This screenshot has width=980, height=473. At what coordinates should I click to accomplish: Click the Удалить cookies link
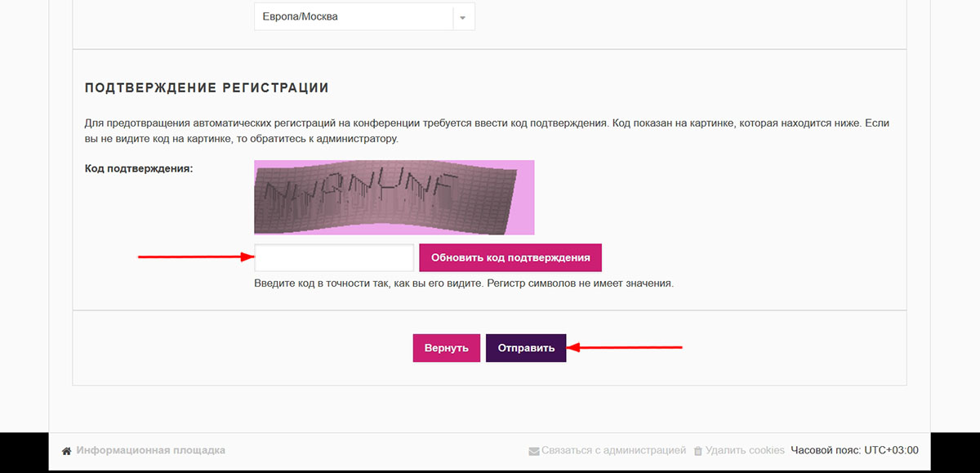click(x=745, y=450)
